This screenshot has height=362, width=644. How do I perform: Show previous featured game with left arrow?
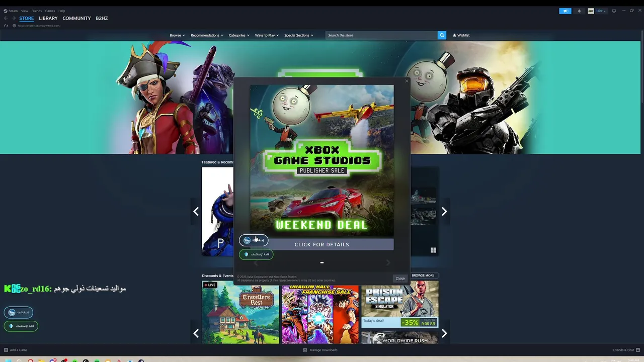coord(196,212)
